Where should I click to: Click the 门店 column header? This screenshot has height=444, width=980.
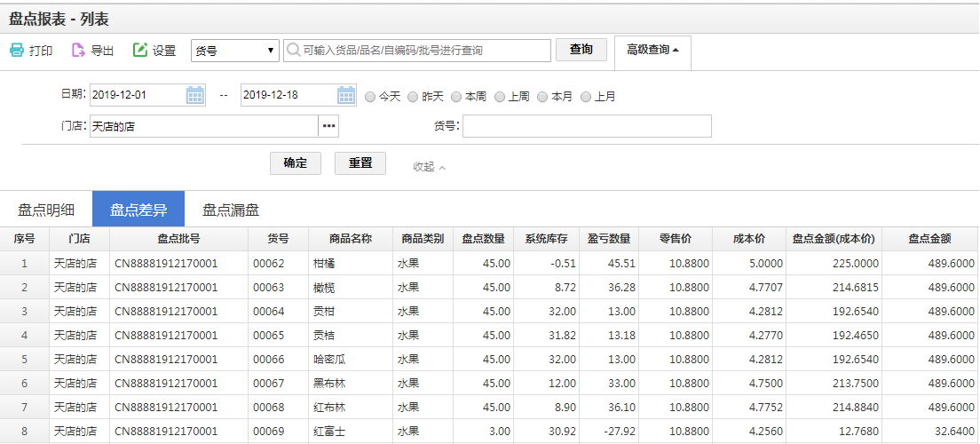point(79,239)
